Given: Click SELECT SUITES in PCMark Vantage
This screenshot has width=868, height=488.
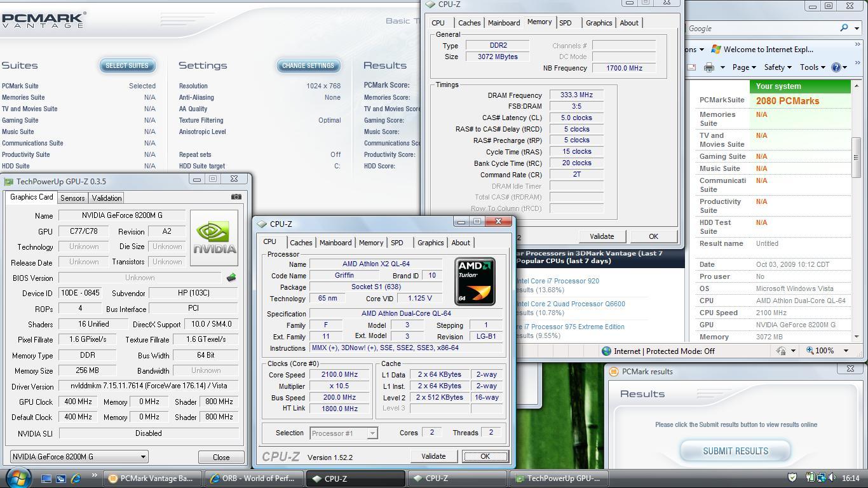Looking at the screenshot, I should 127,65.
